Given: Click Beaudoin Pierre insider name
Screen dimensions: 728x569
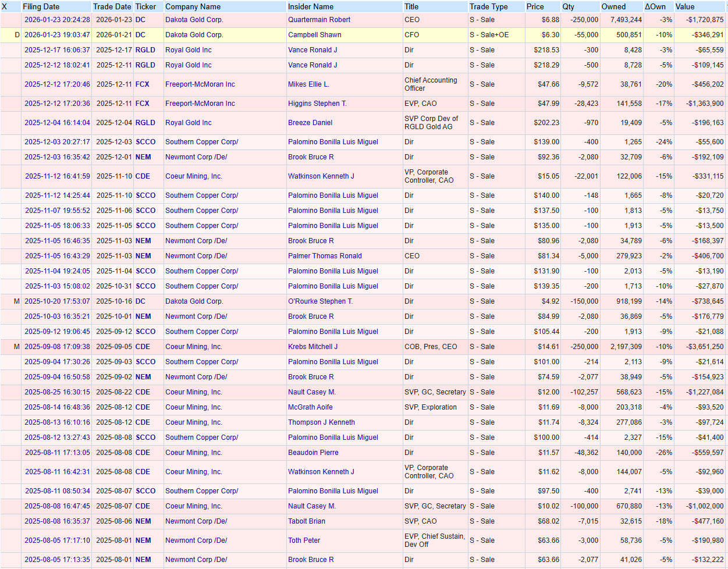Looking at the screenshot, I should [x=313, y=453].
